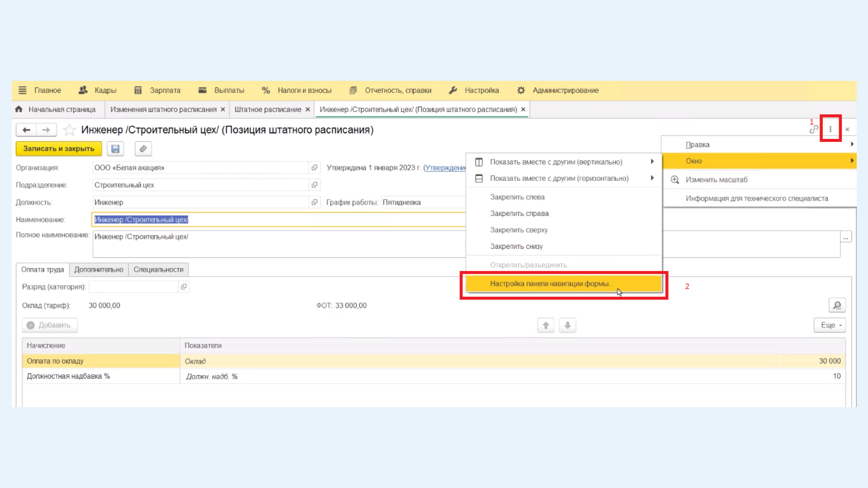Click the save icon (disk)
Image resolution: width=868 pixels, height=488 pixels.
[x=116, y=148]
